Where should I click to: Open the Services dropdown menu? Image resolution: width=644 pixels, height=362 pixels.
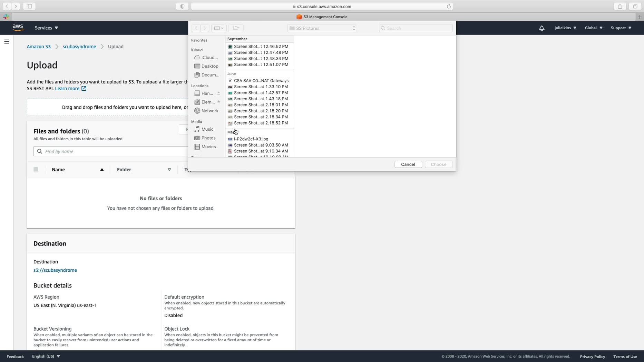46,28
